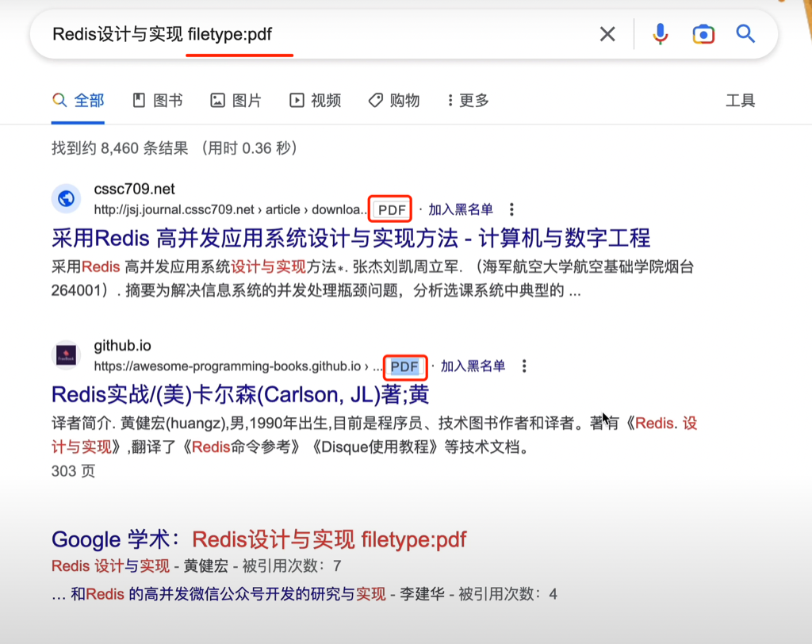Screen dimensions: 812x644
Task: Open three-dot menu for cssc709.net result
Action: 511,209
